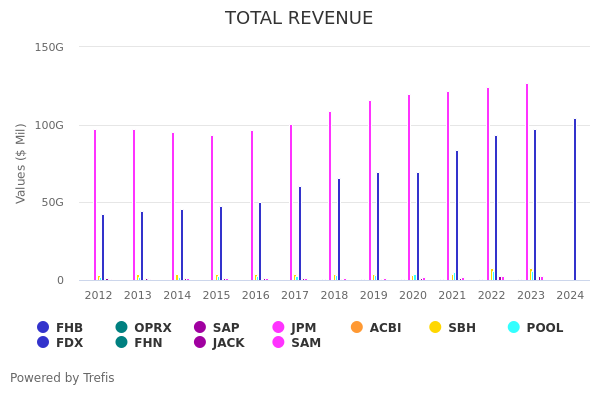Viewport: 600px width, 400px height.
Task: Click the 2018 x-axis year label
Action: pos(334,295)
